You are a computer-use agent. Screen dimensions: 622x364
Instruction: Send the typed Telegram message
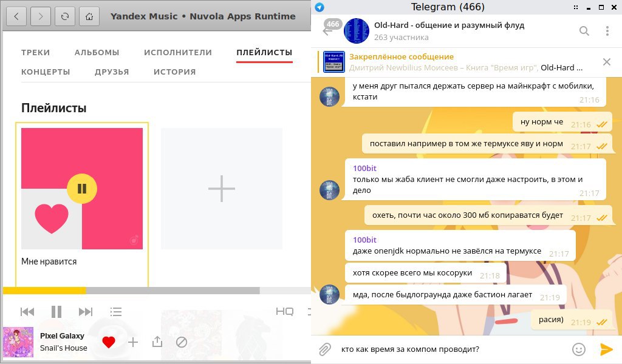tap(607, 349)
